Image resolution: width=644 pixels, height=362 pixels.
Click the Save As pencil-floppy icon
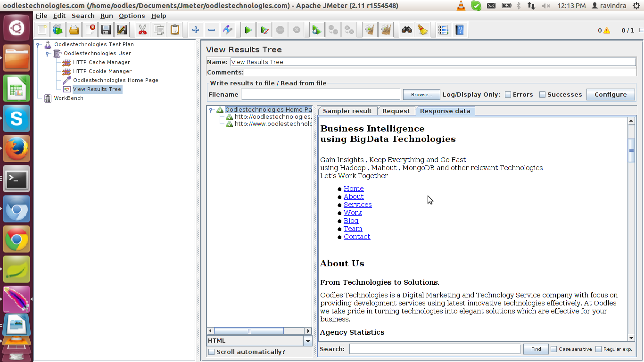click(122, 30)
